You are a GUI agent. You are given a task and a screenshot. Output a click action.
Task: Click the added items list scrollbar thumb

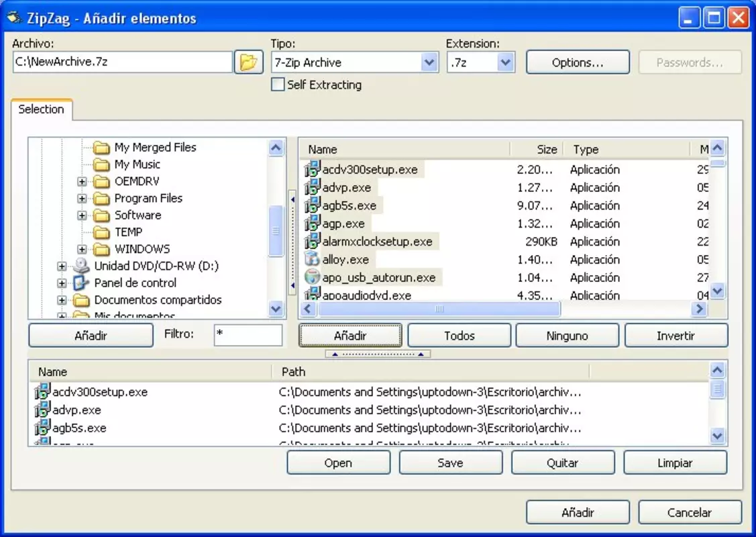[718, 389]
